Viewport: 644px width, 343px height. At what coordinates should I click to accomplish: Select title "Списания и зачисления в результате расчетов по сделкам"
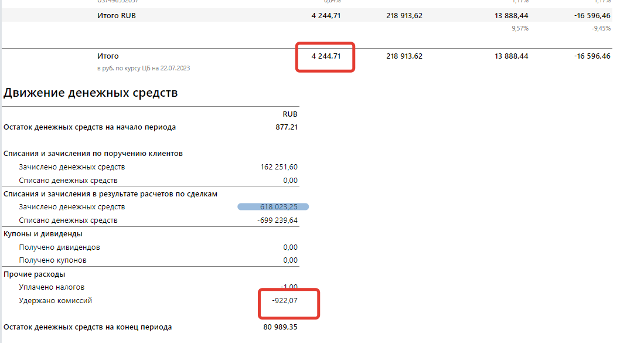point(111,194)
